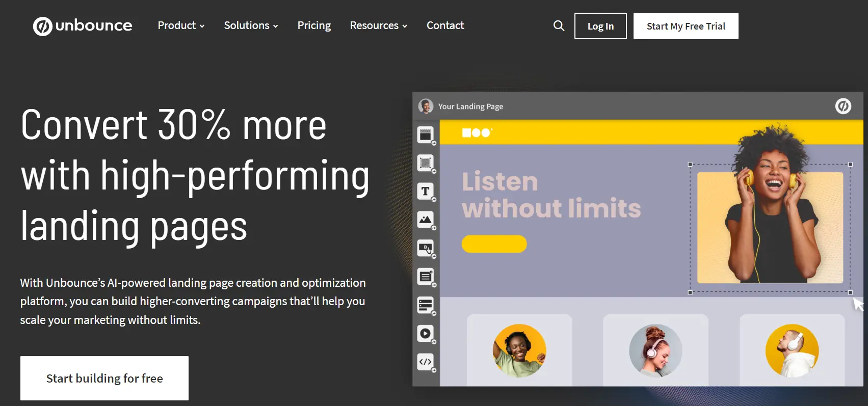868x406 pixels.
Task: Select the Button tool in builder sidebar
Action: 426,249
